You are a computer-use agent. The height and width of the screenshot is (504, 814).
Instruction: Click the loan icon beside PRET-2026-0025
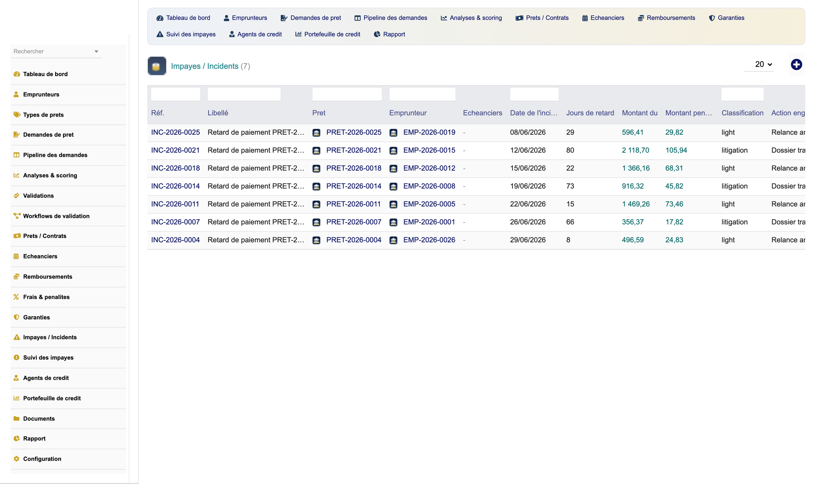tap(317, 133)
